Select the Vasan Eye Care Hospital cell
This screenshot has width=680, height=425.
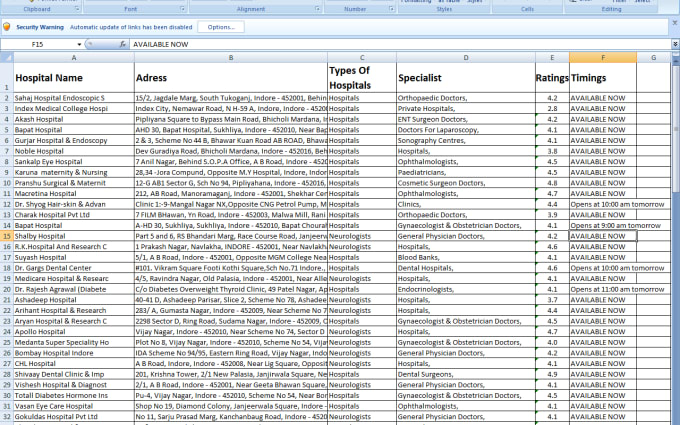[x=74, y=406]
